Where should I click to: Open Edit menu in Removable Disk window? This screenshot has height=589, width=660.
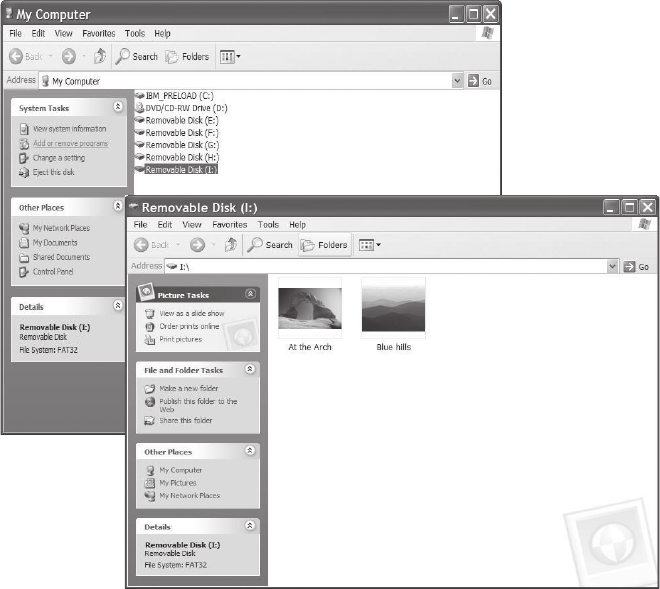[165, 225]
